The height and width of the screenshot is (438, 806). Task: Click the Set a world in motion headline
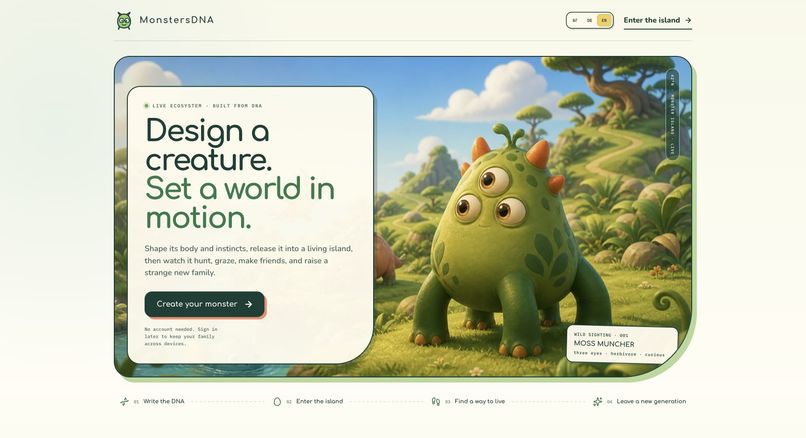[240, 203]
